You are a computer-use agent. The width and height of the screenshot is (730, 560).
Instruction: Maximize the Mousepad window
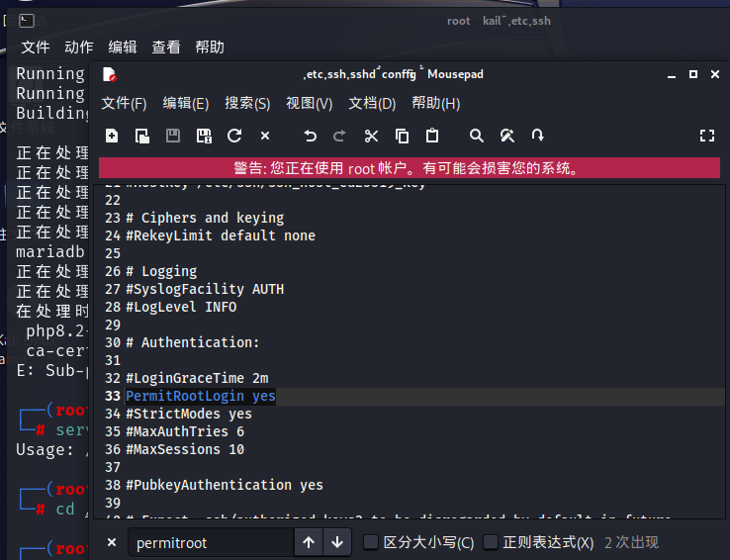point(693,74)
